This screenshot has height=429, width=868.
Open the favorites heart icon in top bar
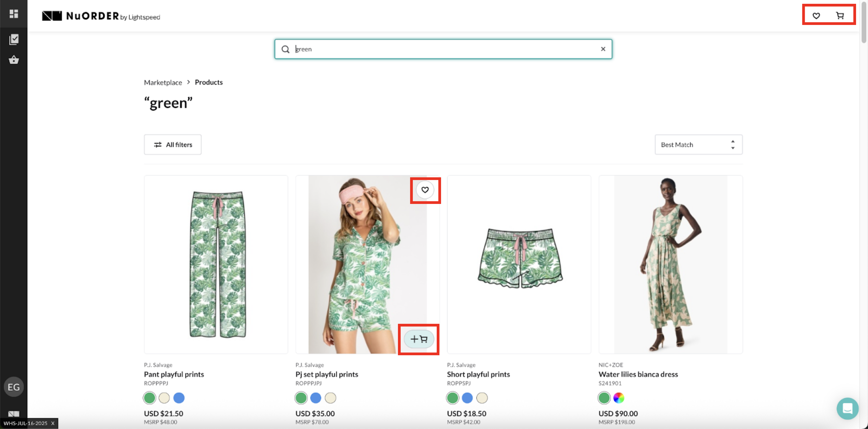pyautogui.click(x=816, y=15)
